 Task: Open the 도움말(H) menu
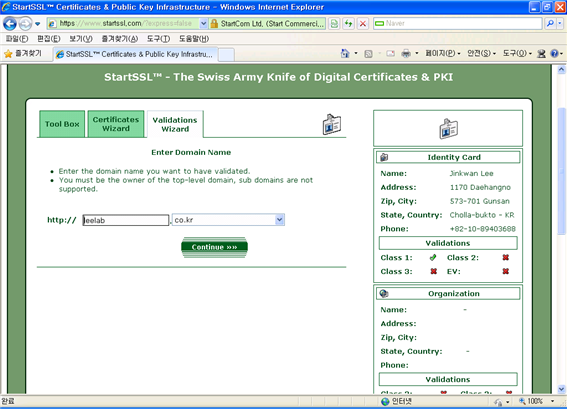click(x=194, y=39)
